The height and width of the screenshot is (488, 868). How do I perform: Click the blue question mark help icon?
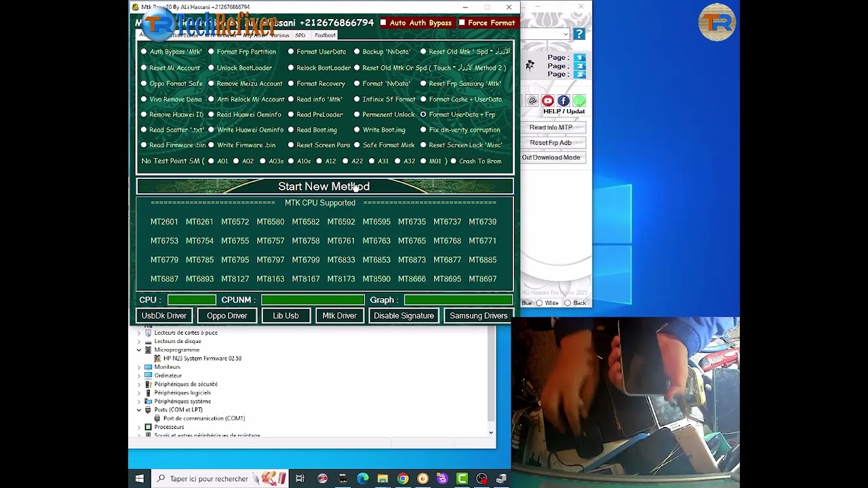579,34
